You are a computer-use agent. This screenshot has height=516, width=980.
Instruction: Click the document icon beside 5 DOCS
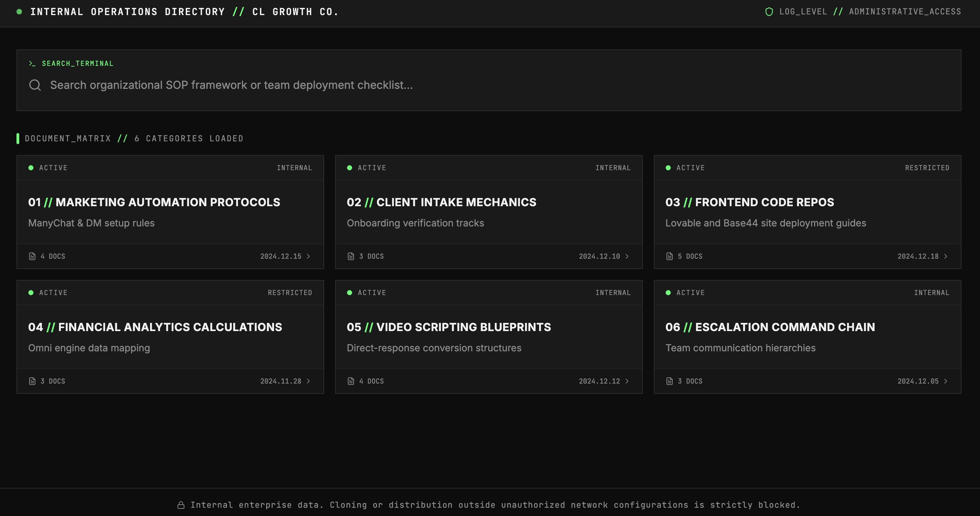click(x=670, y=256)
